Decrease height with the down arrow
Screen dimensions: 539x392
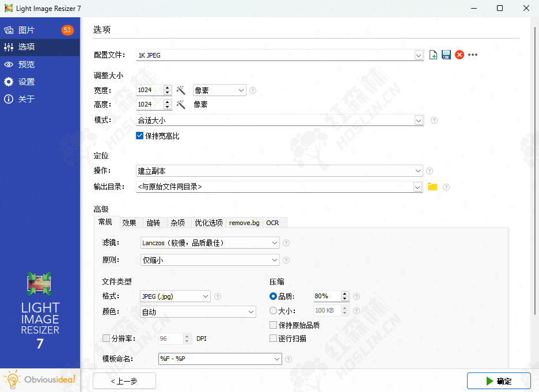168,107
